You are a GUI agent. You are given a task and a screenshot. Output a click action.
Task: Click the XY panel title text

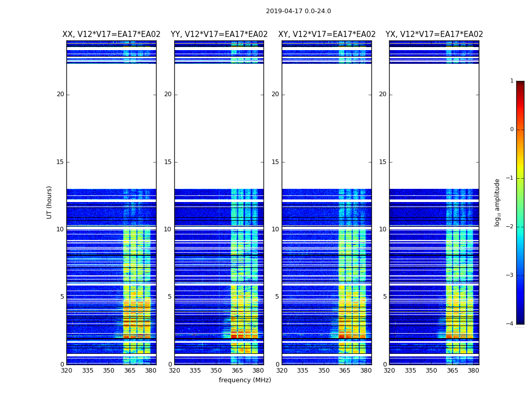327,34
